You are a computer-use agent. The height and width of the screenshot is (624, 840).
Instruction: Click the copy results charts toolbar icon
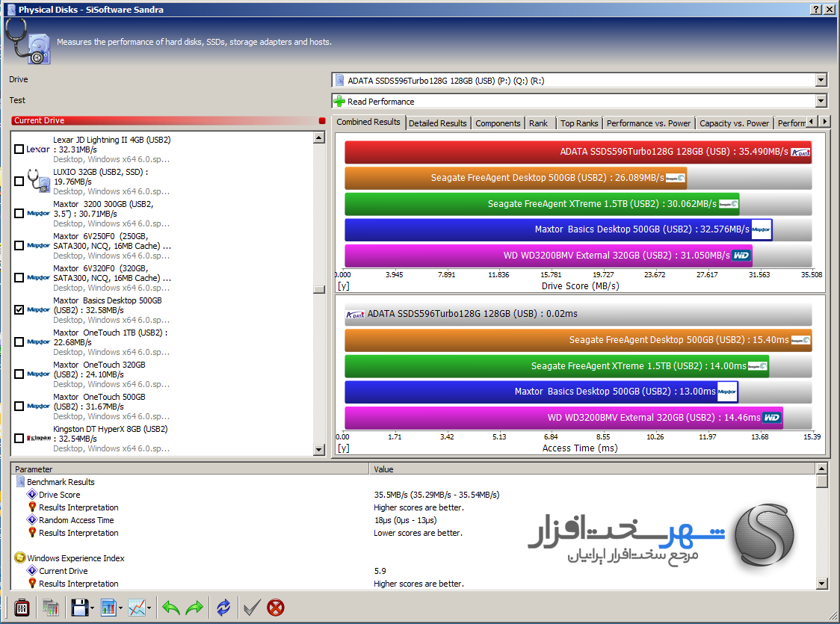[50, 608]
